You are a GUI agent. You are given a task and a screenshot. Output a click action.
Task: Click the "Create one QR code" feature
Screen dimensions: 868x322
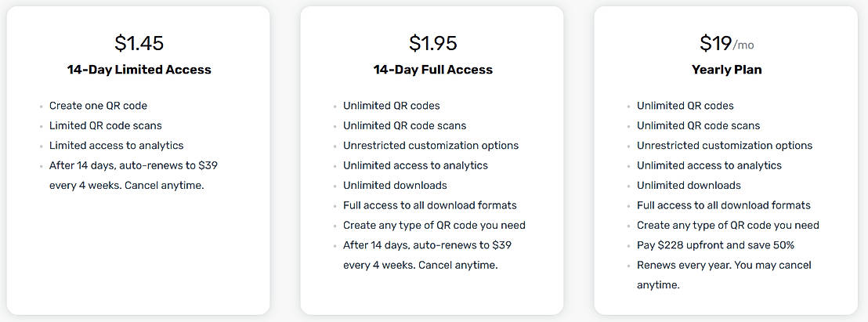[98, 106]
